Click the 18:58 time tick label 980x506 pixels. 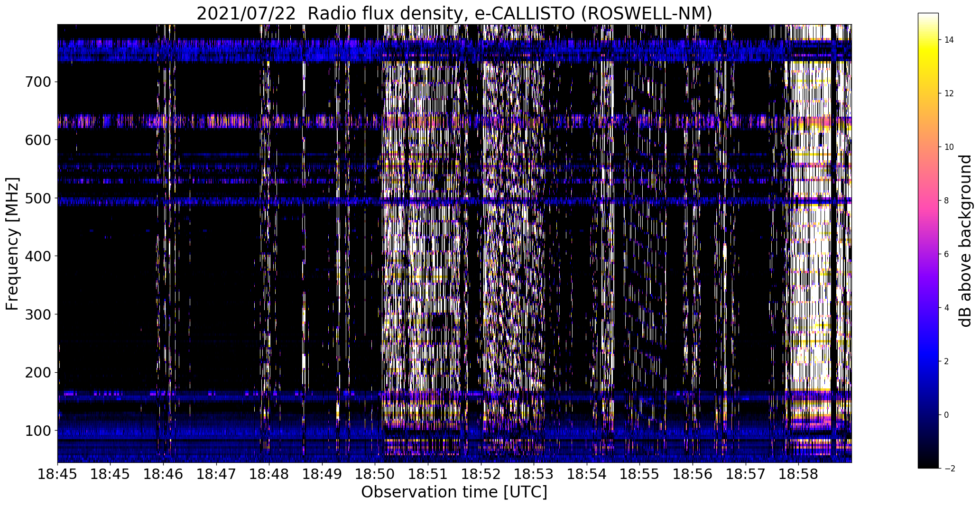coord(798,474)
